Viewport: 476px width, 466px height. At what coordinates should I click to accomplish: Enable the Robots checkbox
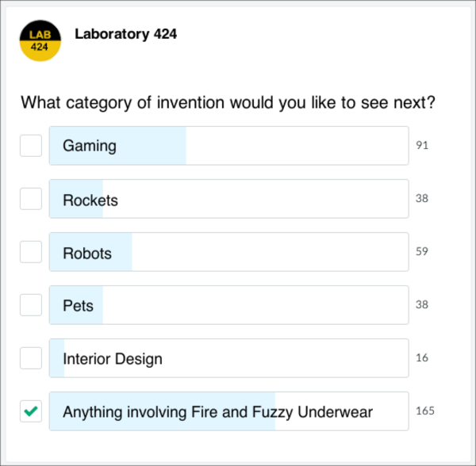click(x=31, y=252)
